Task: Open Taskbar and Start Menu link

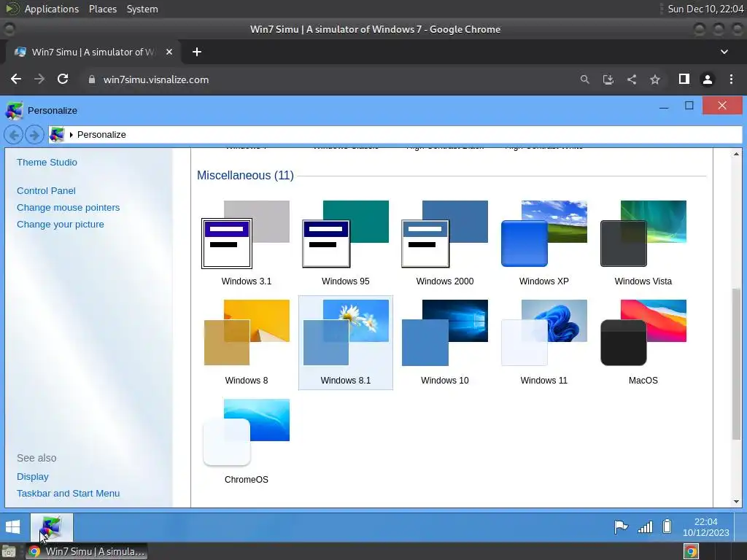Action: coord(68,494)
